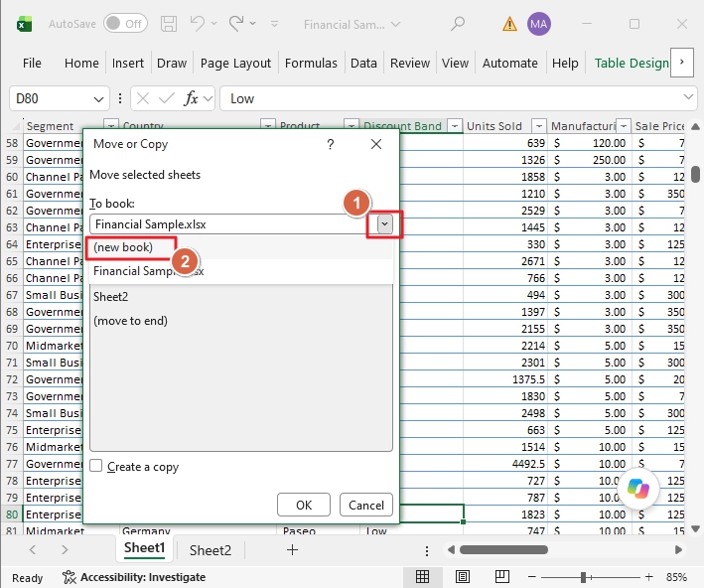Click the vertical scrollbar down arrow
Image resolution: width=704 pixels, height=588 pixels.
(x=695, y=528)
